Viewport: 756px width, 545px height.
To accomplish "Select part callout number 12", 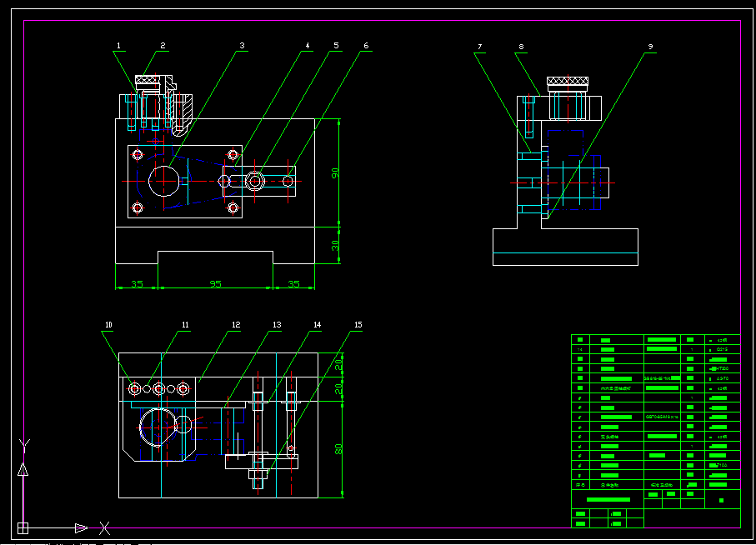I will tap(236, 325).
